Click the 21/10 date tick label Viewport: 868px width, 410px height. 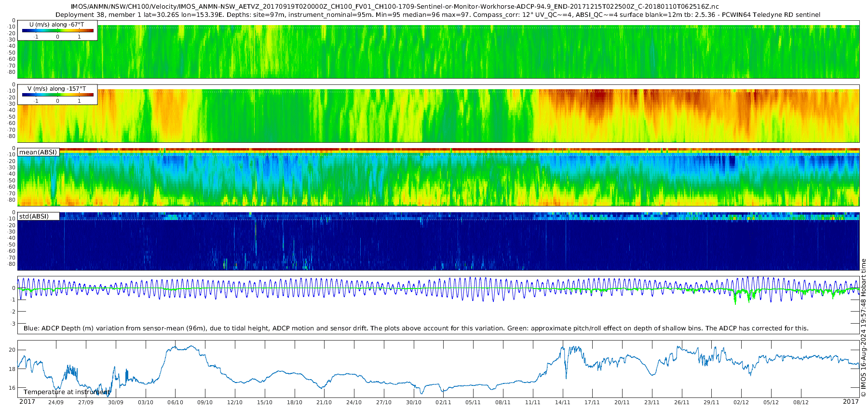324,402
